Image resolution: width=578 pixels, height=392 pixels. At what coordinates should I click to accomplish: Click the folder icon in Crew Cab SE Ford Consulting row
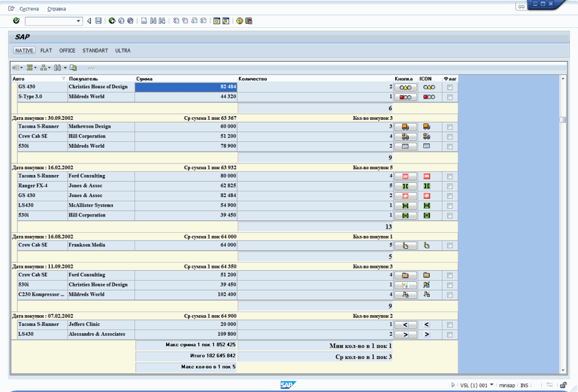(x=427, y=275)
